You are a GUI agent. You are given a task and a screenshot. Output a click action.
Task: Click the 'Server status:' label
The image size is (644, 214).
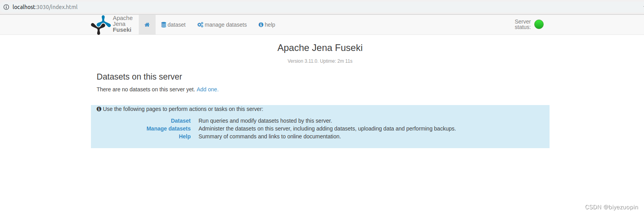coord(523,24)
